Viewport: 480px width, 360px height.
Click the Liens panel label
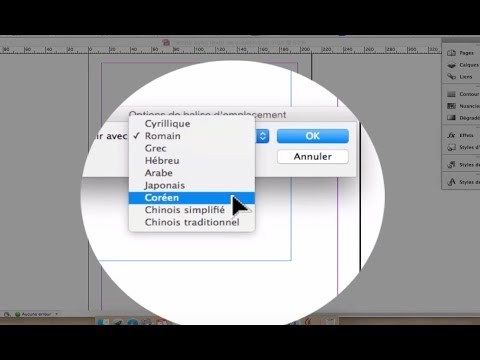click(466, 77)
